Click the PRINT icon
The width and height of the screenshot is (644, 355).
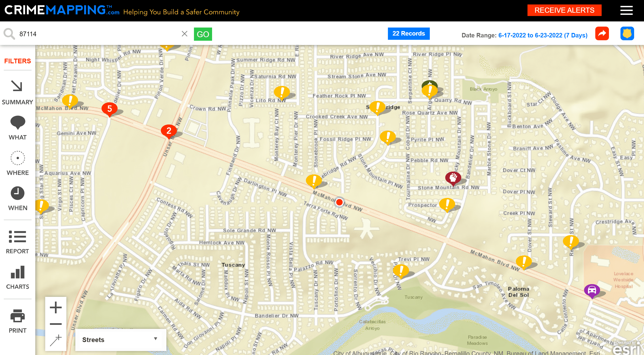pyautogui.click(x=17, y=321)
